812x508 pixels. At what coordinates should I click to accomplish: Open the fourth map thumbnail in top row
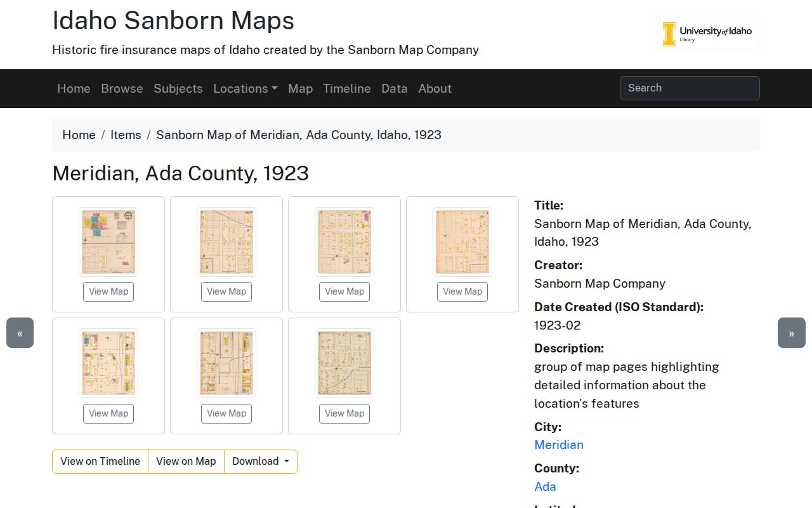(462, 242)
